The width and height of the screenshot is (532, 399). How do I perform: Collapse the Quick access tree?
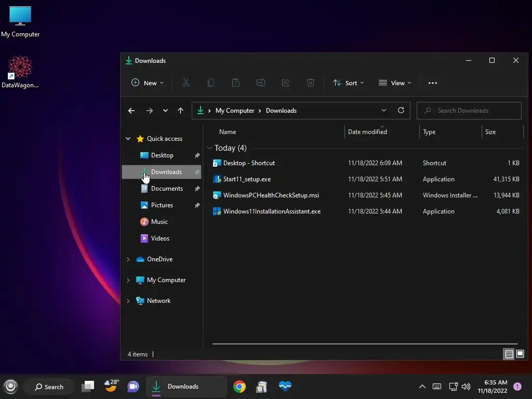point(128,138)
